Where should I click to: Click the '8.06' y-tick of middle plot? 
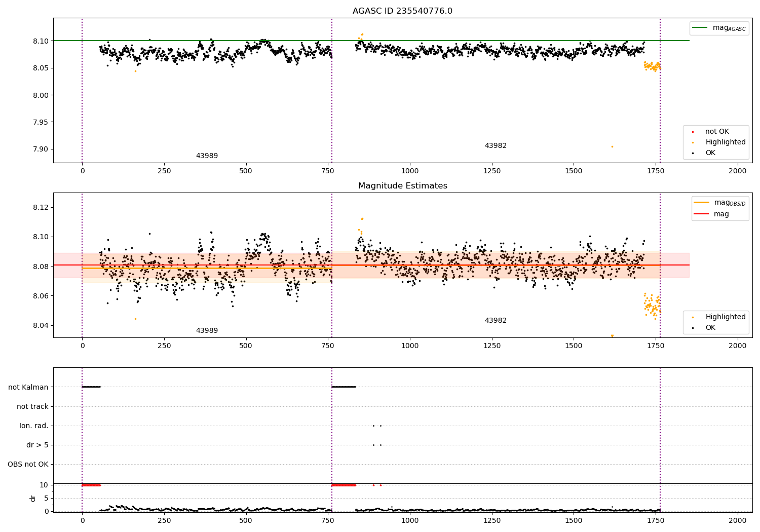pyautogui.click(x=41, y=296)
